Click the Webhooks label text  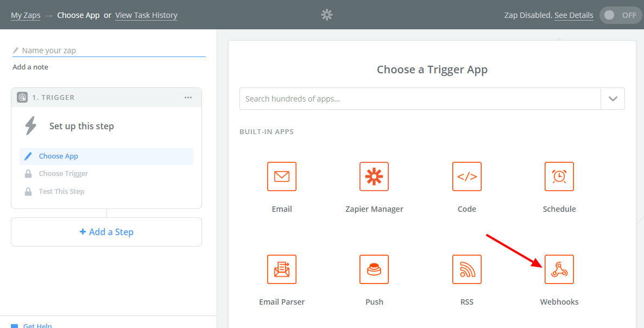click(x=559, y=302)
